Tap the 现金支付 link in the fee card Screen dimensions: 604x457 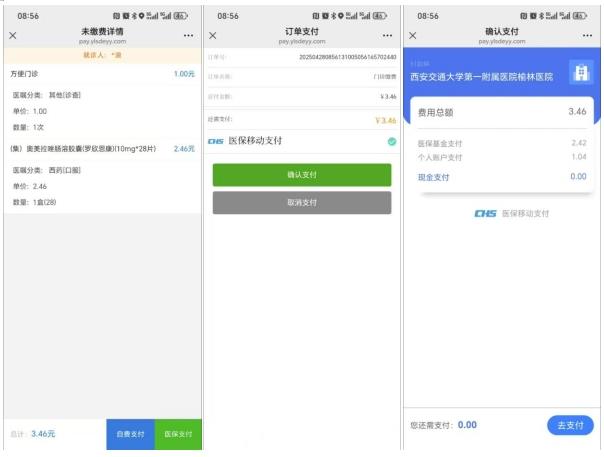point(433,177)
